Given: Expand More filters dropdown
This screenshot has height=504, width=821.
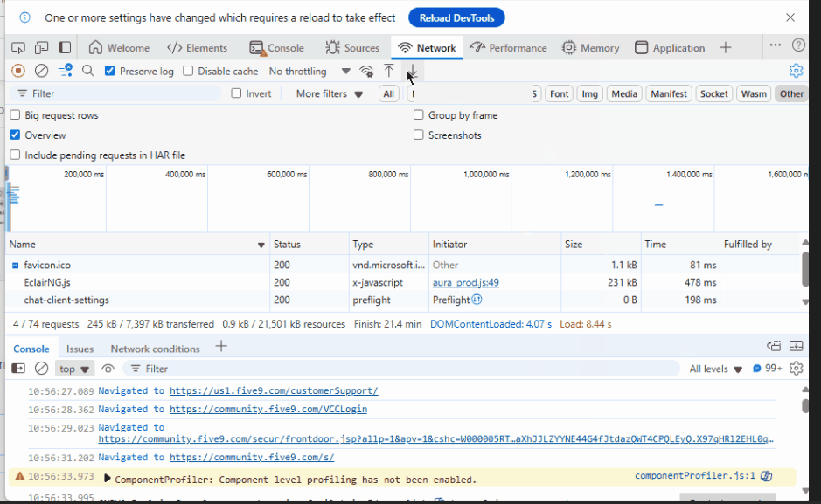Looking at the screenshot, I should point(330,93).
